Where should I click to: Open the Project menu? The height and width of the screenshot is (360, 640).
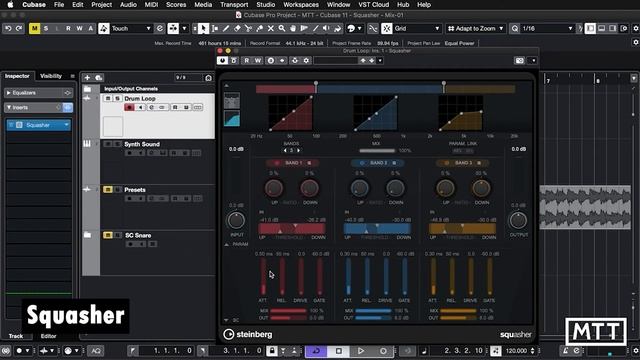coord(101,4)
